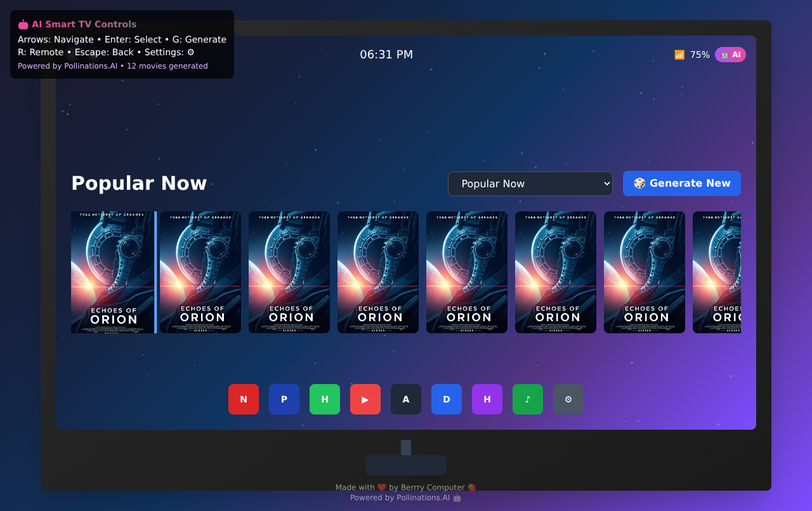
Task: Open the Popular Now category dropdown
Action: [x=530, y=183]
